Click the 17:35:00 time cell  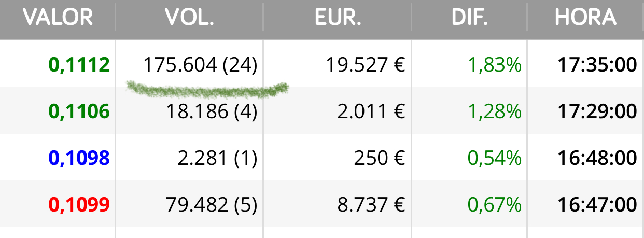point(597,65)
